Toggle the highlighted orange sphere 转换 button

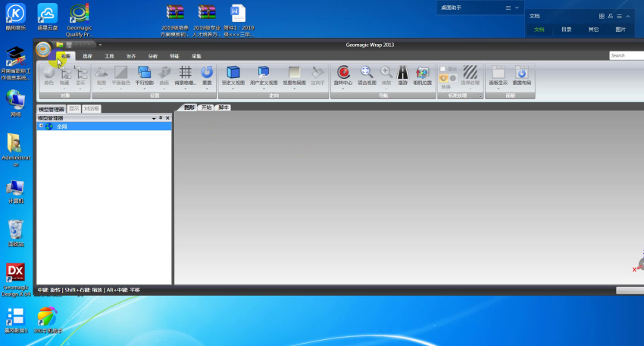pyautogui.click(x=443, y=78)
